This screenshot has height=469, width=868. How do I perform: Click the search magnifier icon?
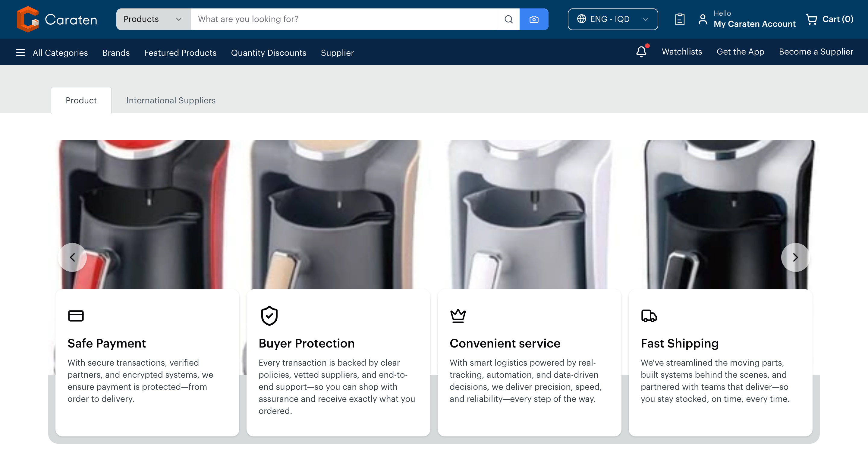click(x=508, y=19)
